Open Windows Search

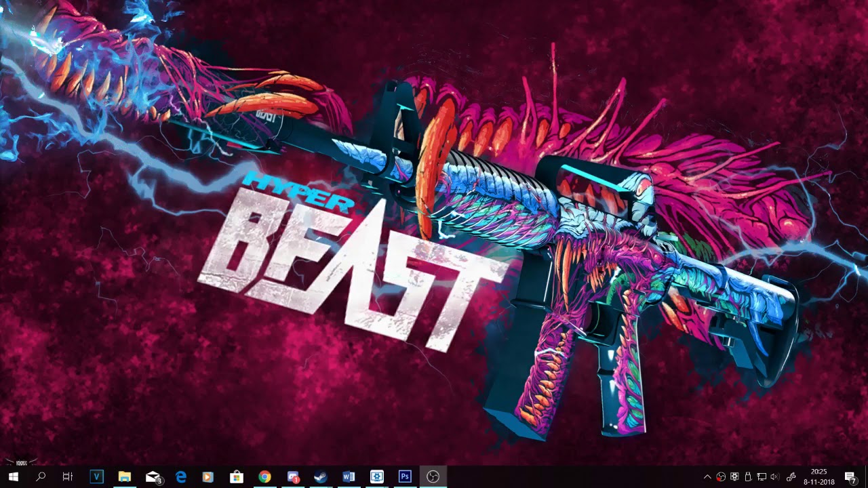click(x=41, y=476)
